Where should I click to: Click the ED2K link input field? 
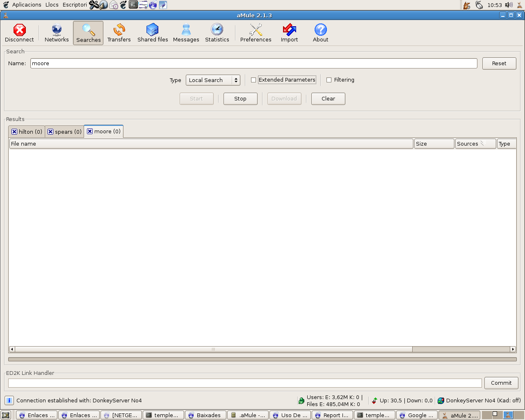coord(245,383)
